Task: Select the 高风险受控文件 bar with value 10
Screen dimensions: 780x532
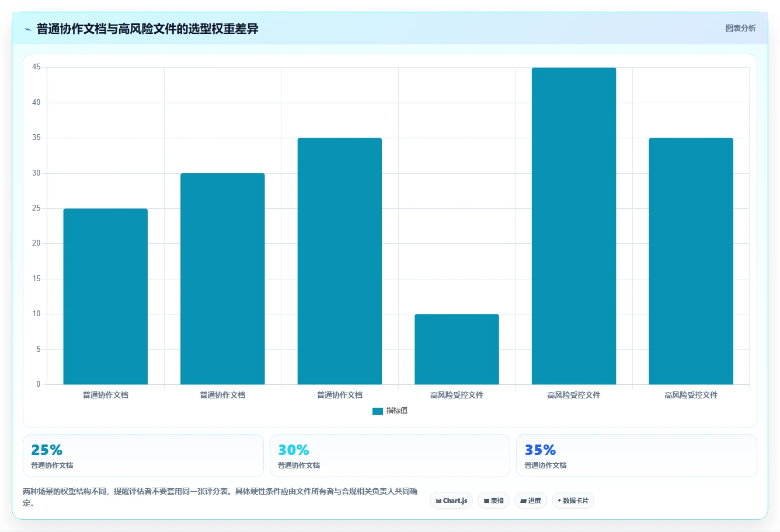Action: (457, 349)
